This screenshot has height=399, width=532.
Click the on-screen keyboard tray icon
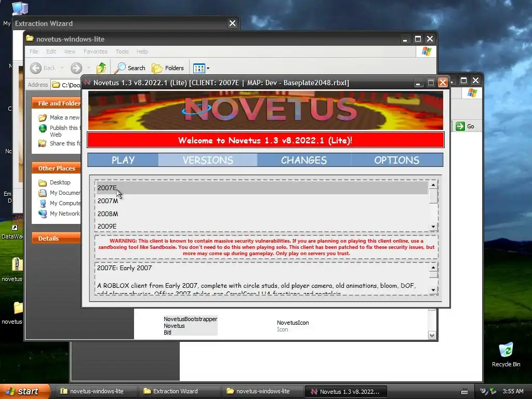(464, 392)
